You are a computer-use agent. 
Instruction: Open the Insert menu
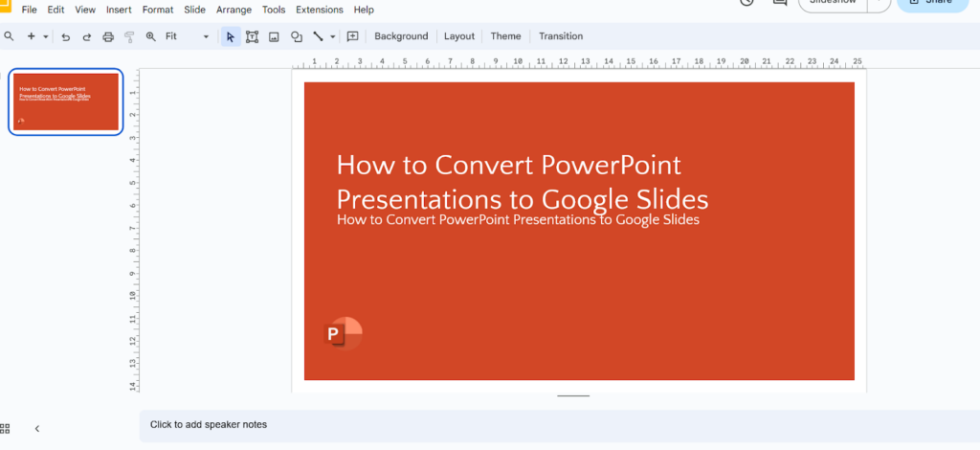pyautogui.click(x=119, y=10)
